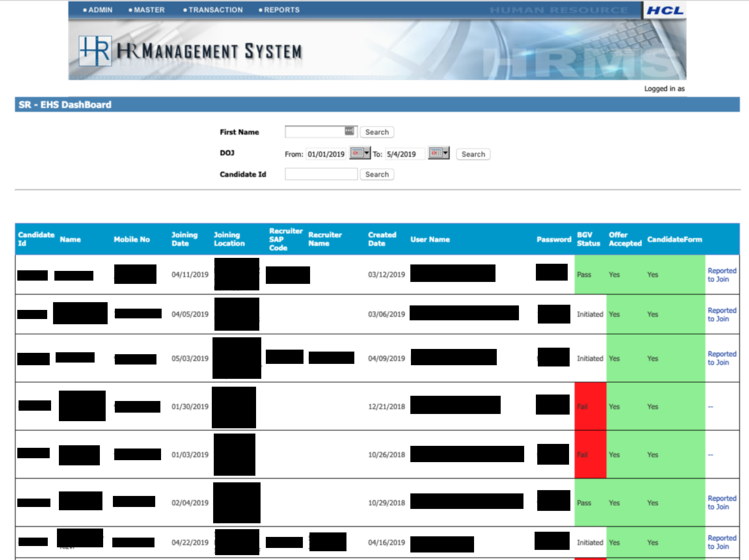Viewport: 749px width, 560px height.
Task: Click the BGV Status column header
Action: pos(588,239)
